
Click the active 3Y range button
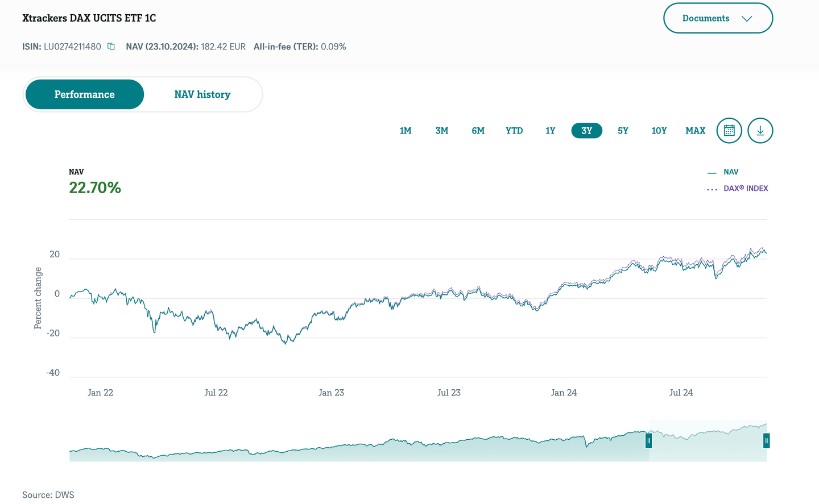[586, 131]
